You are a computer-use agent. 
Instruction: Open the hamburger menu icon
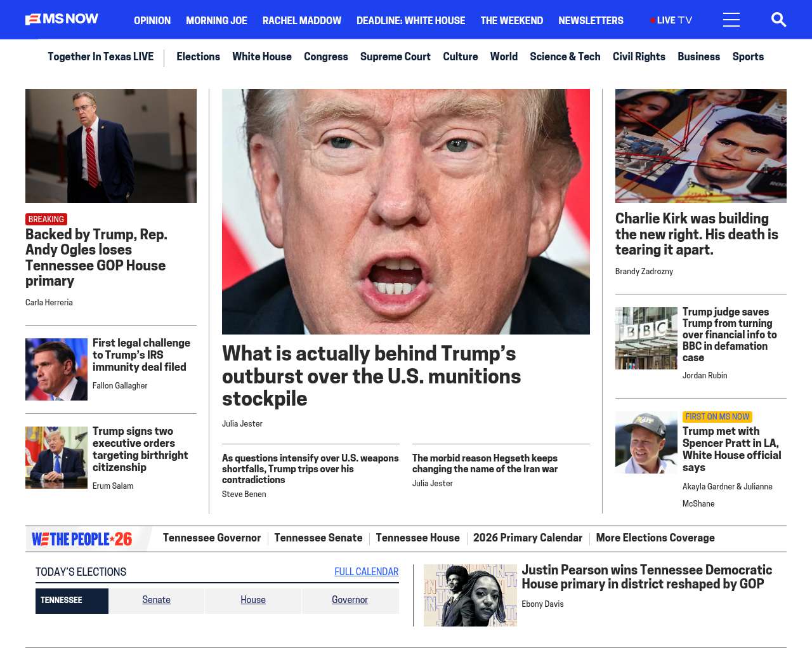click(x=731, y=20)
